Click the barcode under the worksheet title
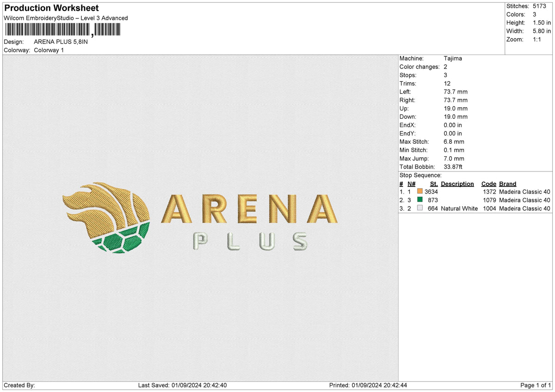This screenshot has width=555, height=392. tap(62, 30)
